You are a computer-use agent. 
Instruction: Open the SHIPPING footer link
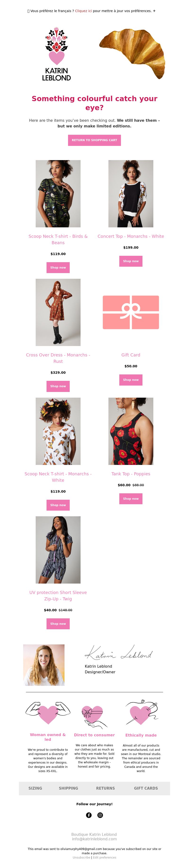(x=68, y=788)
